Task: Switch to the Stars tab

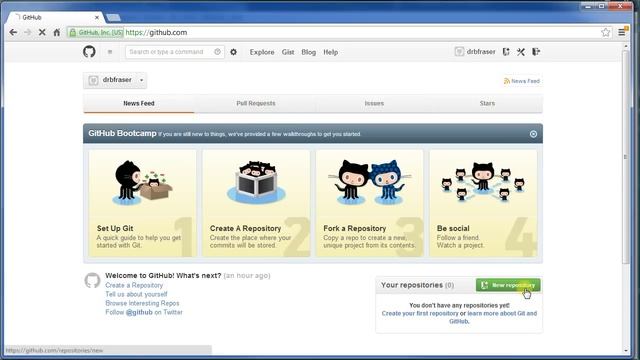Action: coord(487,104)
